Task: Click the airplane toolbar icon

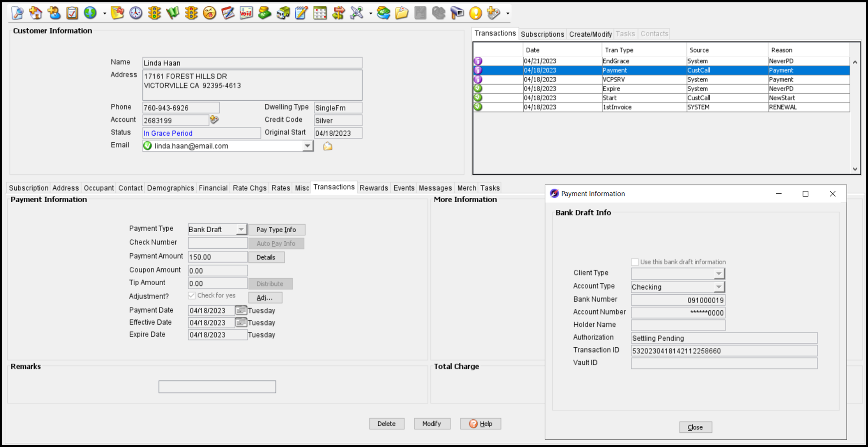Action: (x=357, y=13)
